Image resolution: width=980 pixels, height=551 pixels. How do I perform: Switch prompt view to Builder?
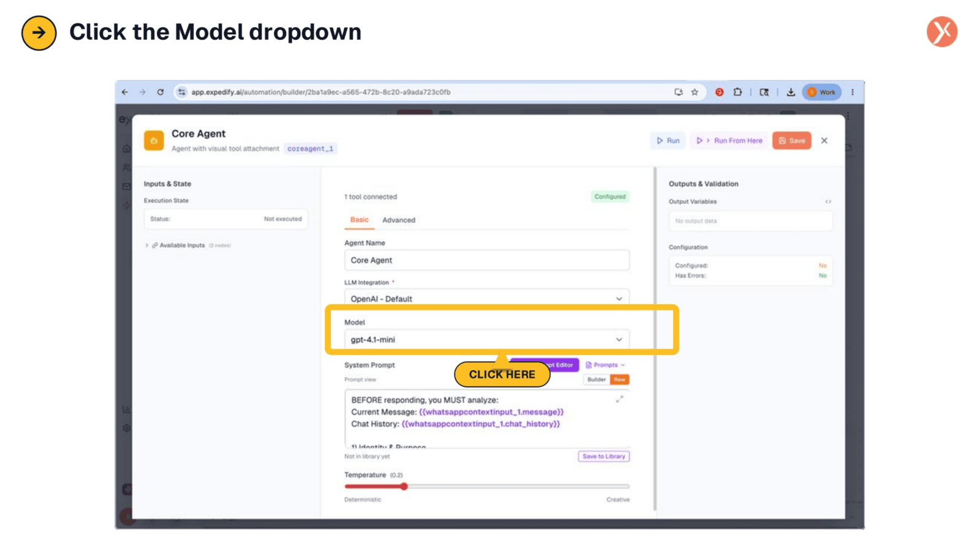coord(596,380)
